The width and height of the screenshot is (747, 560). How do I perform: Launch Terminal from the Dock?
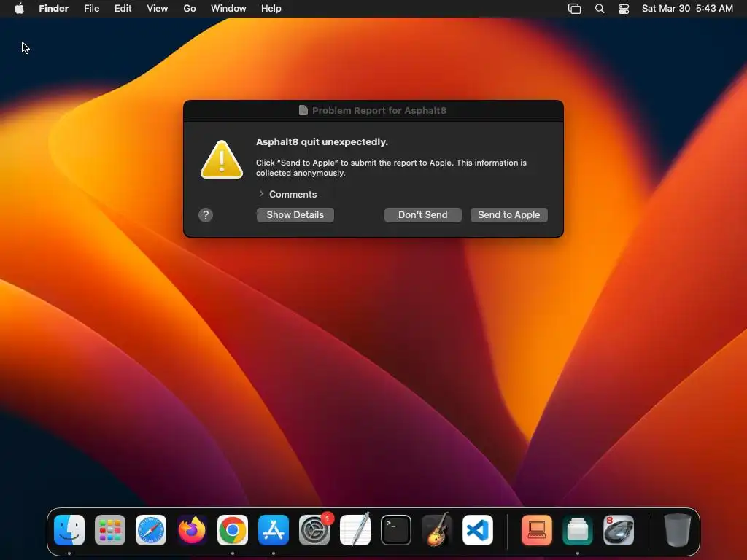point(396,530)
